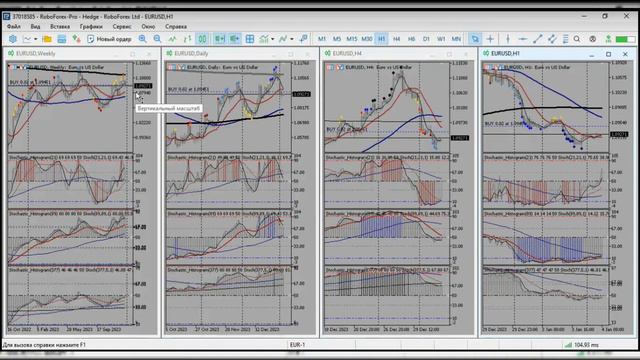
Task: Open the toolbar search icon
Action: coord(577,39)
